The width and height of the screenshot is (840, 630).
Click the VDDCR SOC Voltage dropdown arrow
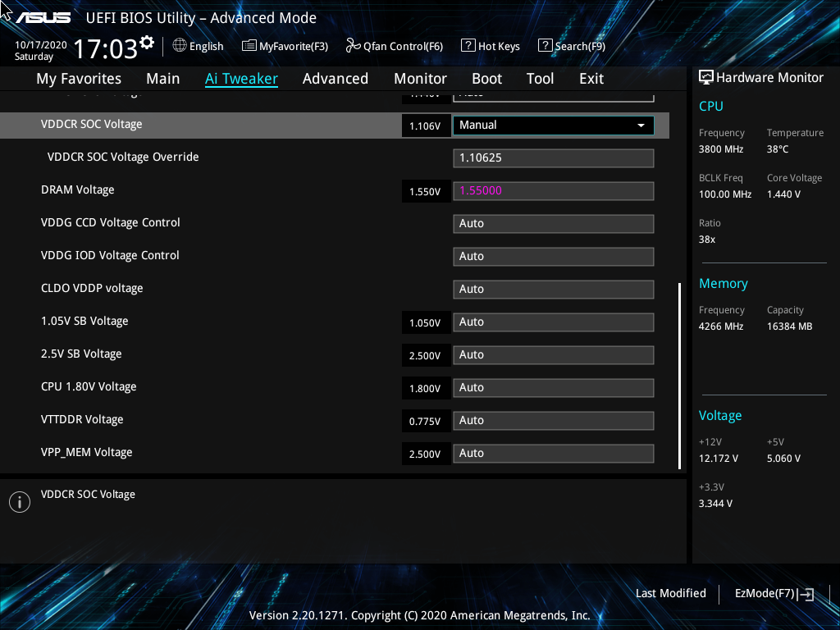point(641,126)
